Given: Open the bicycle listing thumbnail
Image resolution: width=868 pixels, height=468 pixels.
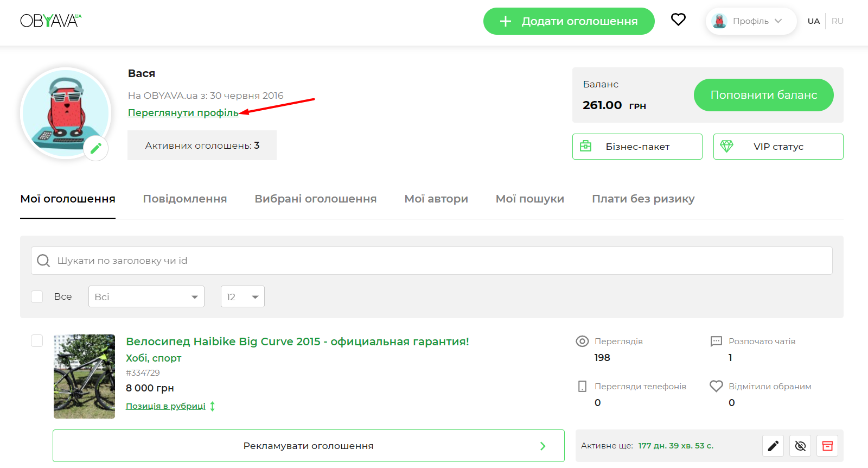Looking at the screenshot, I should [84, 376].
